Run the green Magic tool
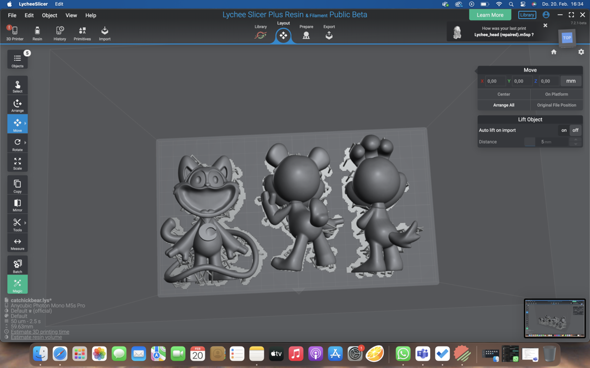This screenshot has width=590, height=368. pos(17,285)
